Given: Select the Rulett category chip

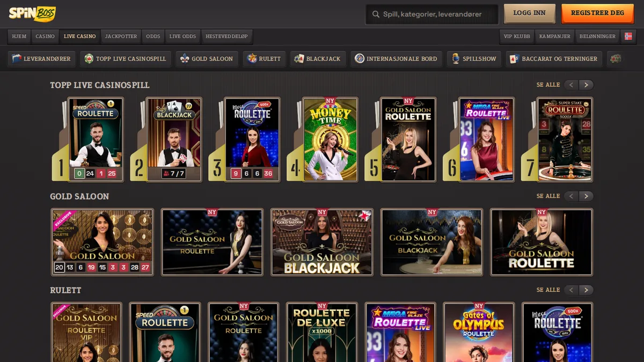Looking at the screenshot, I should pos(264,59).
